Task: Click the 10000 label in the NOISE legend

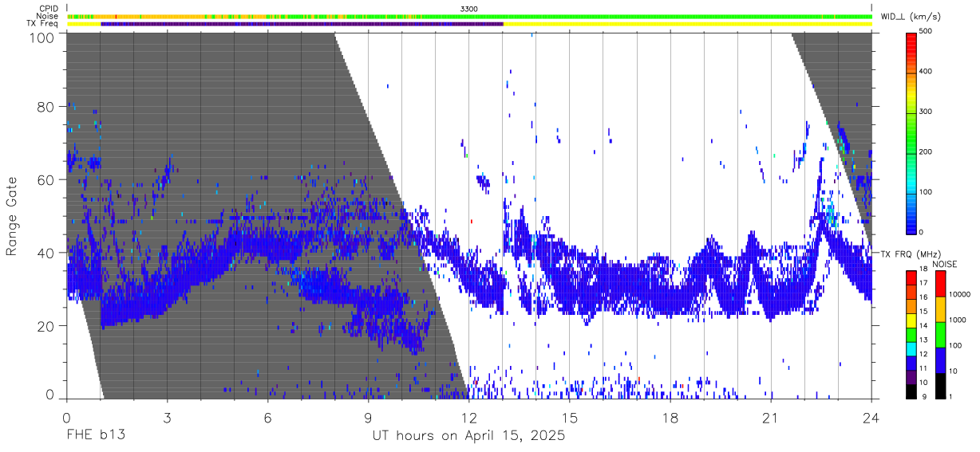Action: point(960,294)
